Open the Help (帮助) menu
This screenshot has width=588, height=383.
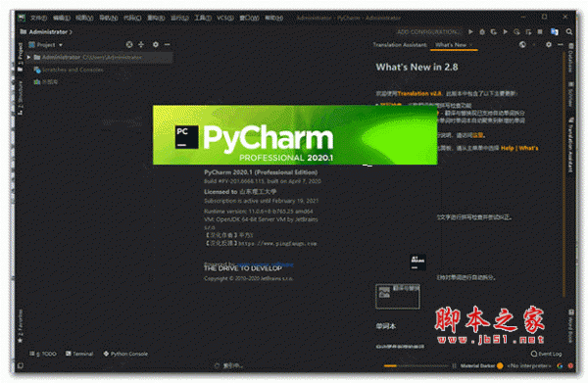pyautogui.click(x=274, y=18)
